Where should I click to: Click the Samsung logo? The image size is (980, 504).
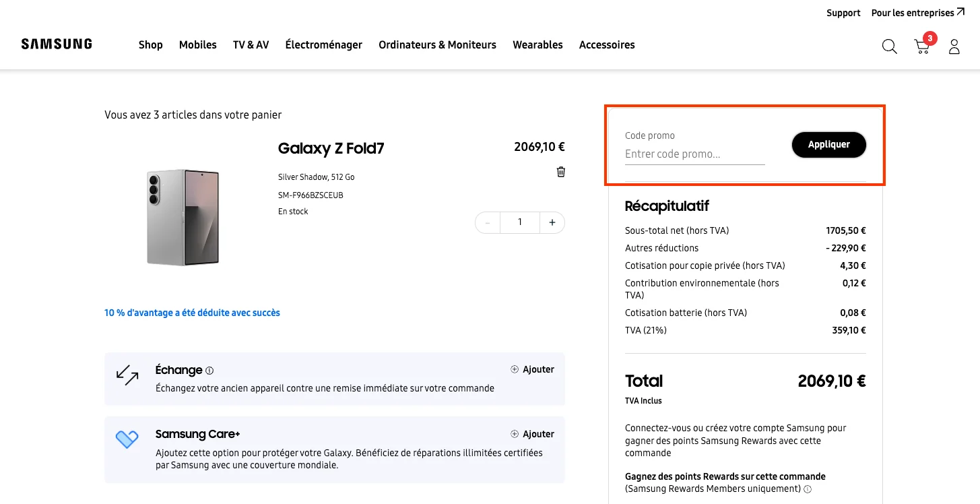(x=57, y=44)
